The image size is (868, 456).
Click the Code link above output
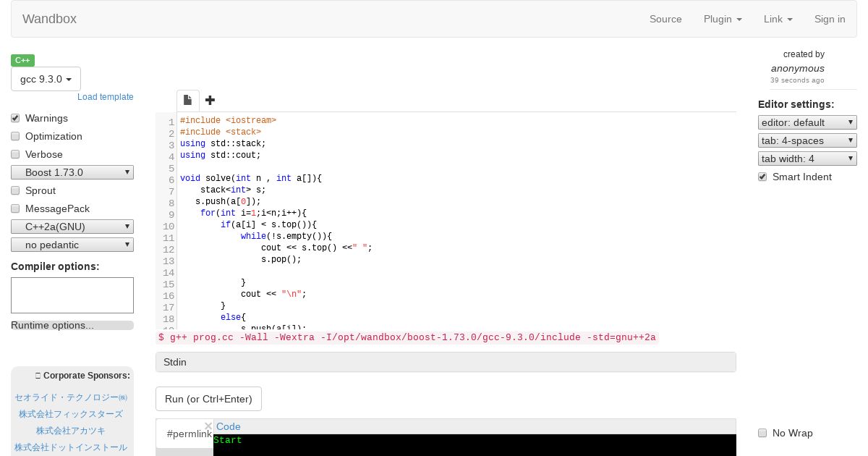229,426
